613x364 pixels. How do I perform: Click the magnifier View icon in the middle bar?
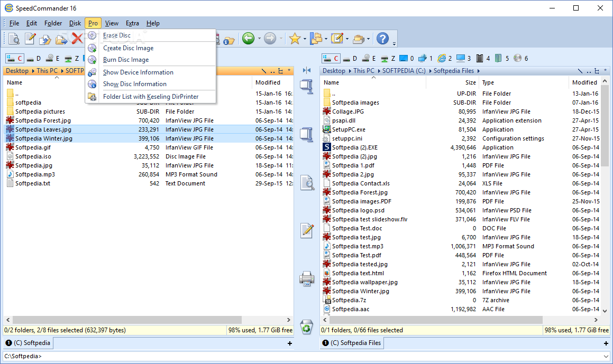(x=307, y=183)
